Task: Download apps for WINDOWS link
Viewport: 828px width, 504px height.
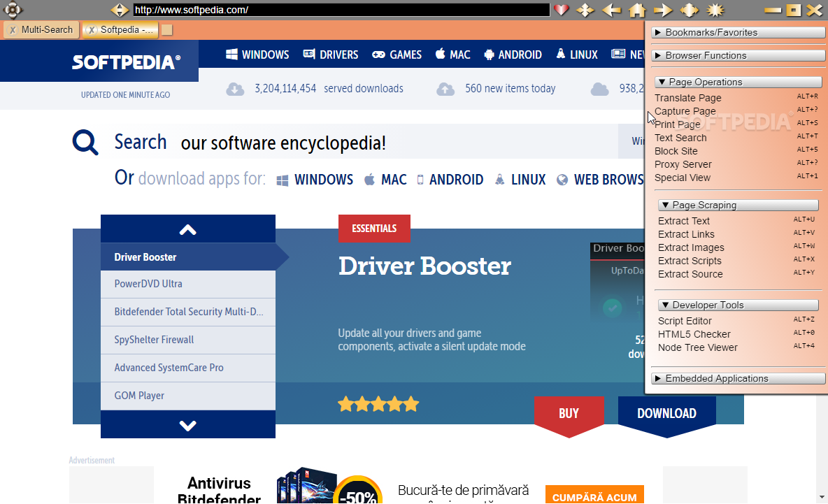Action: coord(315,180)
